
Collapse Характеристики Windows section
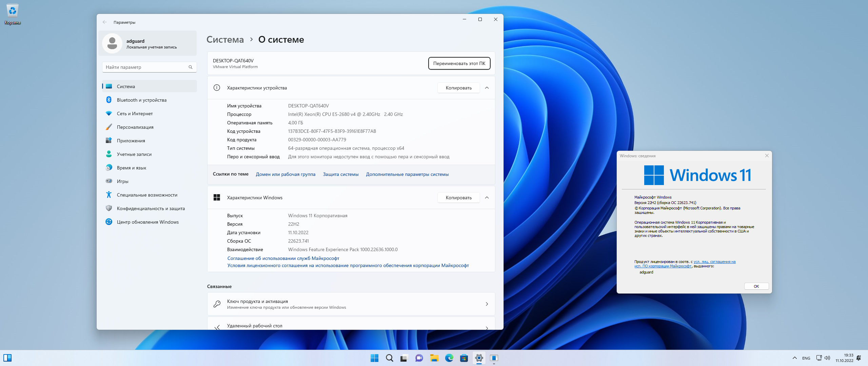487,198
